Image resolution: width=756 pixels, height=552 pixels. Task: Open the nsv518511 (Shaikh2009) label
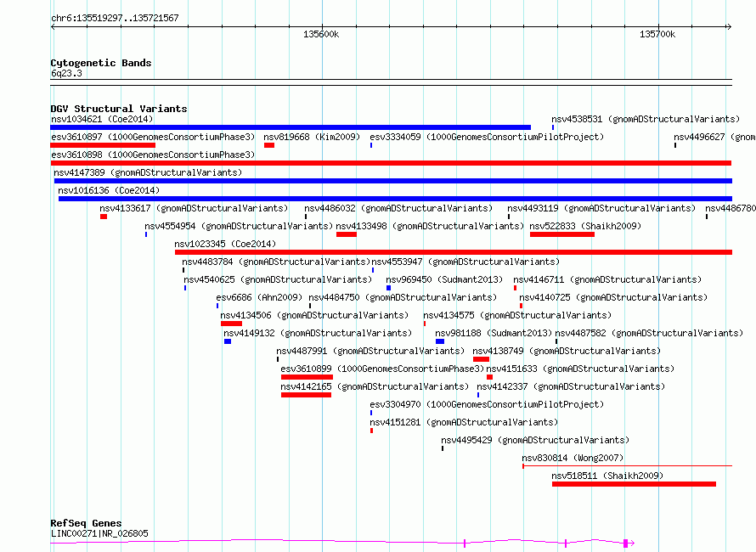point(607,476)
